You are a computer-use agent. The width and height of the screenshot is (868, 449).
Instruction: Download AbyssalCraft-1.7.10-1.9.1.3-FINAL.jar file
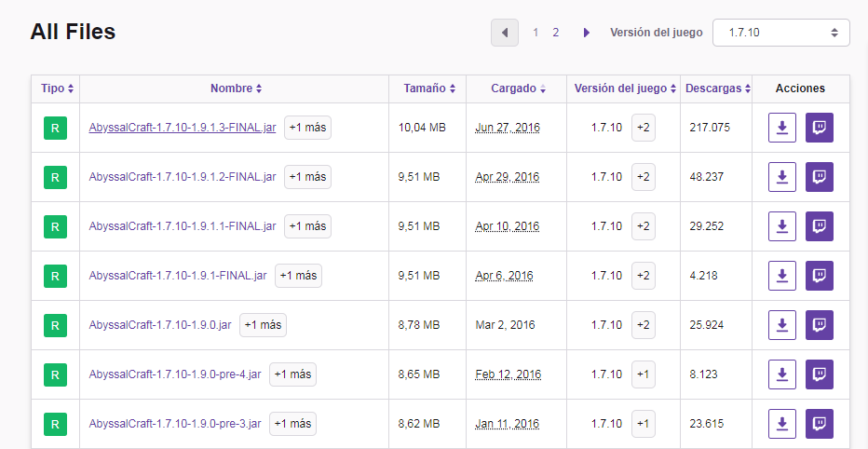(781, 128)
